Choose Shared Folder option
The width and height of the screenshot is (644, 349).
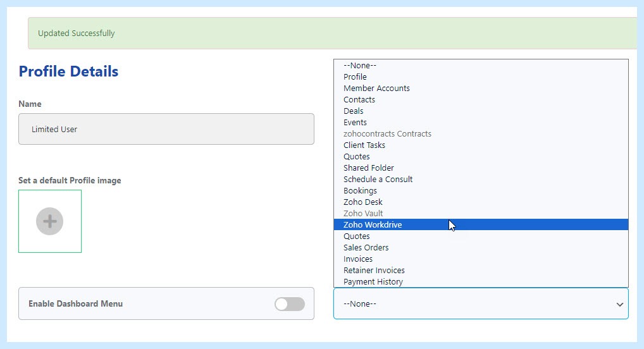(x=481, y=168)
